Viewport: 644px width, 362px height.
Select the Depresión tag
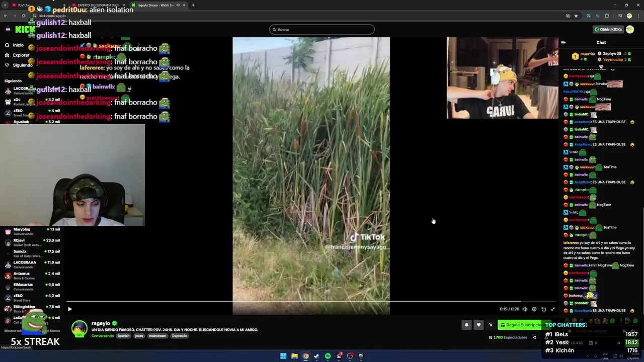pos(179,336)
